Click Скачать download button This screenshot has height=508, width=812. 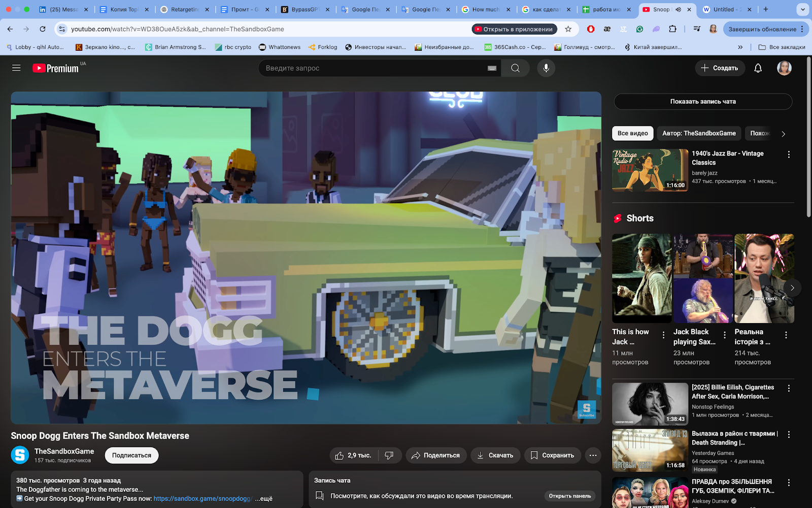coord(495,456)
